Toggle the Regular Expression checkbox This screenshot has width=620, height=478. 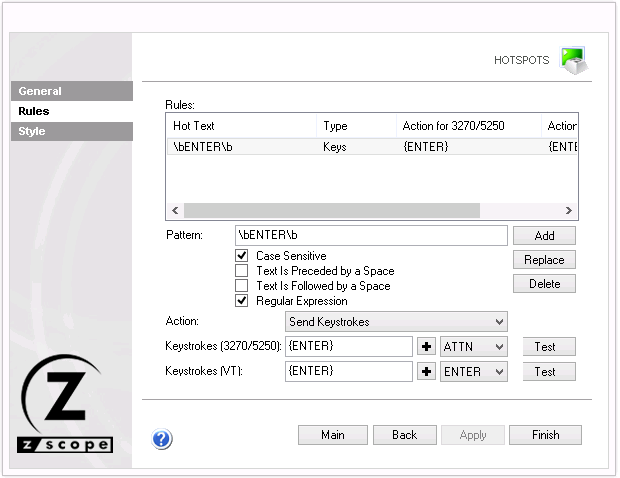(x=242, y=300)
